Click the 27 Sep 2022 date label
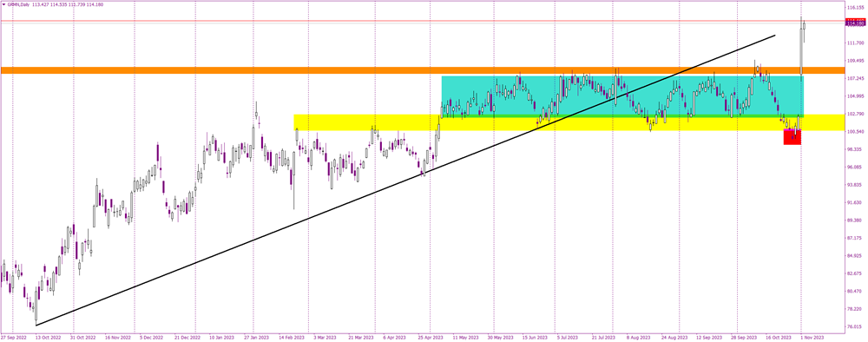The height and width of the screenshot is (342, 868). click(x=13, y=337)
